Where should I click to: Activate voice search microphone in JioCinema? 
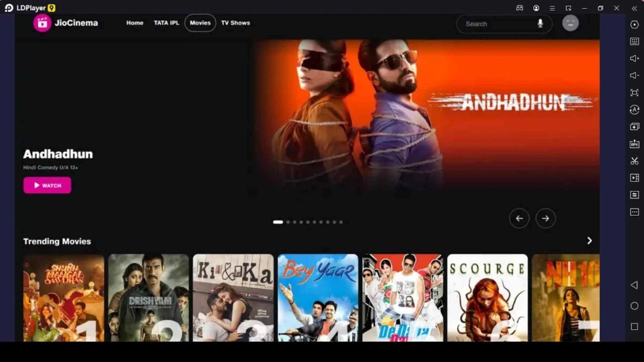(x=541, y=24)
